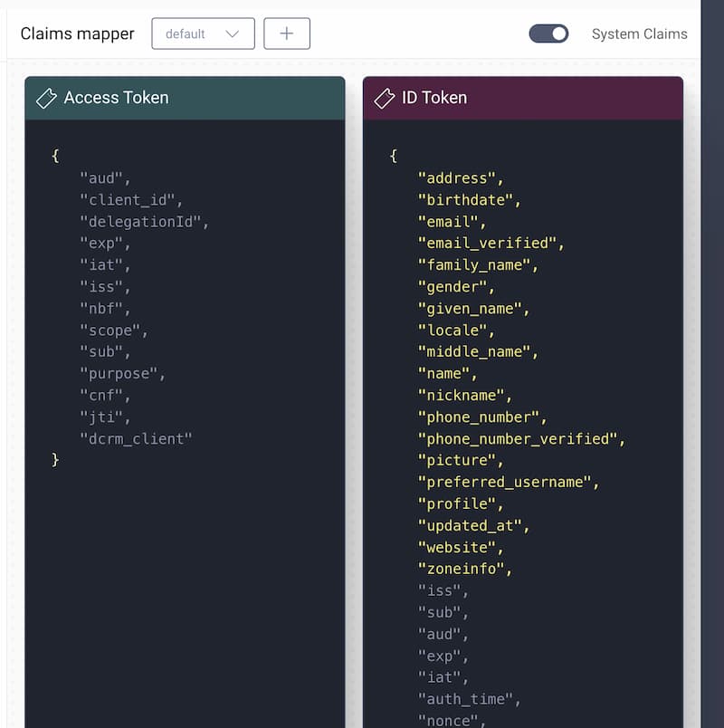Click the dropdown chevron arrow beside default
Viewport: 724px width, 728px height.
point(233,34)
